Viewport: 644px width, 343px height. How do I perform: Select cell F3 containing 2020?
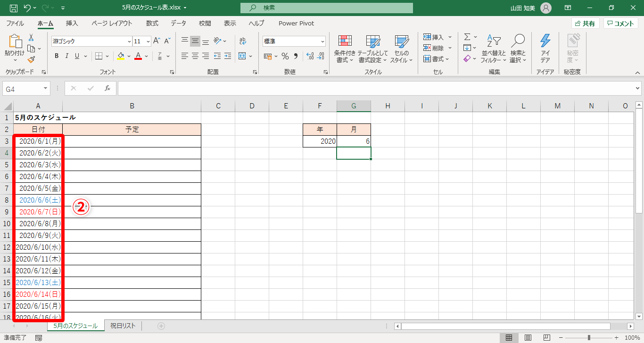320,141
